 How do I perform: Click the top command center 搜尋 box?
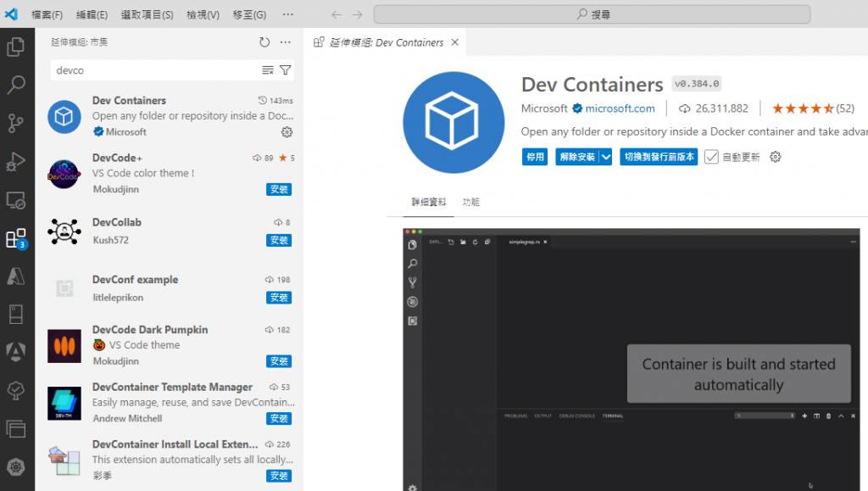pos(593,14)
